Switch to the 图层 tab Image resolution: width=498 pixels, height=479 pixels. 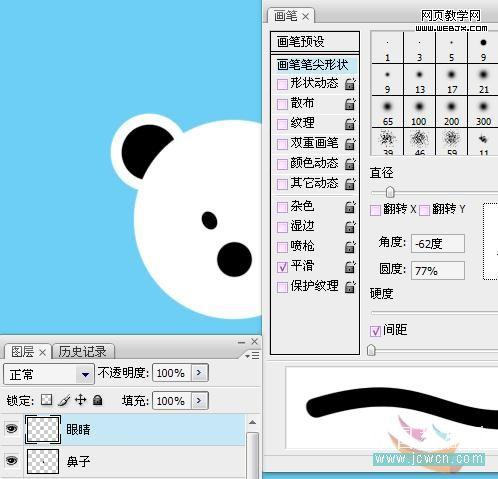pyautogui.click(x=22, y=352)
